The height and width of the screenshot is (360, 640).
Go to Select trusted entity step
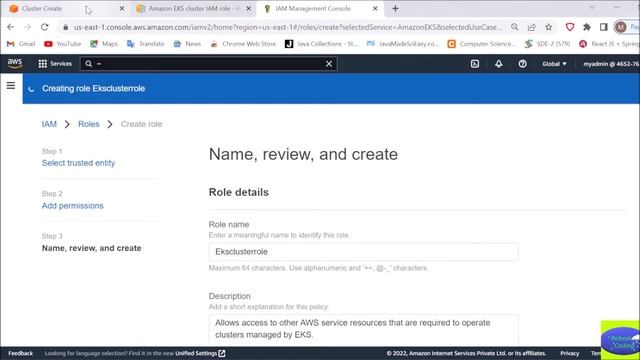(x=78, y=163)
